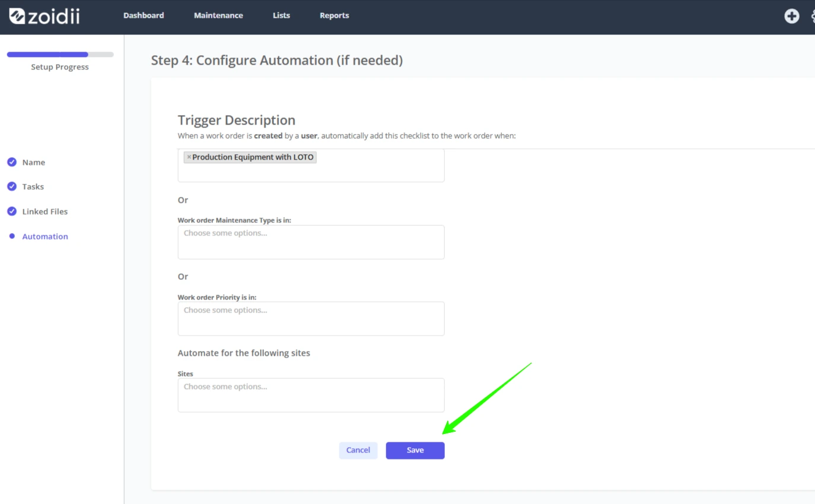This screenshot has width=815, height=504.
Task: Open the Sites options dropdown
Action: [x=311, y=395]
